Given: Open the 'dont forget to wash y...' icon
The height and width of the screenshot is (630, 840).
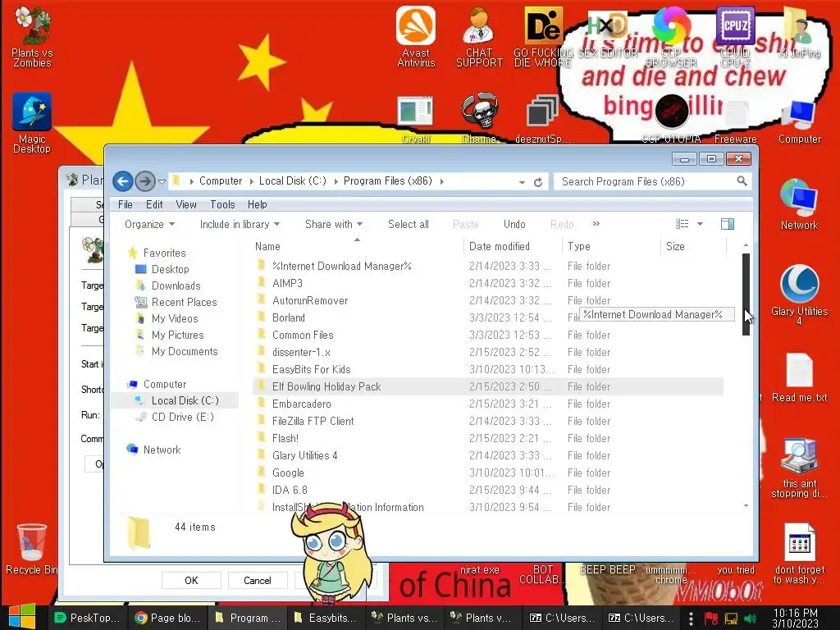Looking at the screenshot, I should pyautogui.click(x=799, y=554).
